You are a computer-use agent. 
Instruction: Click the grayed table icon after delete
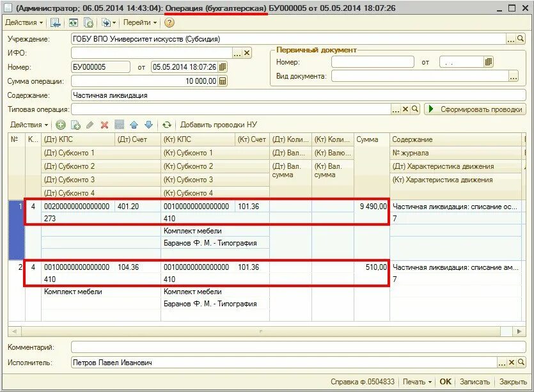click(119, 125)
